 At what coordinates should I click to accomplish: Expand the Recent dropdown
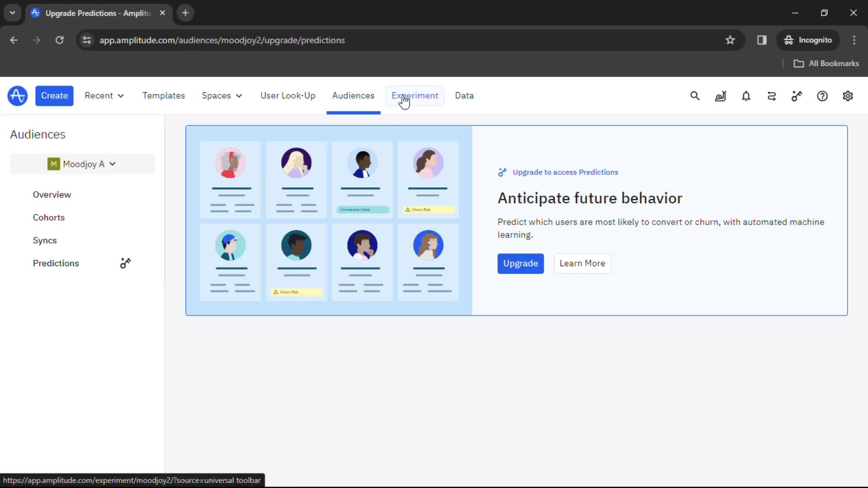(104, 96)
